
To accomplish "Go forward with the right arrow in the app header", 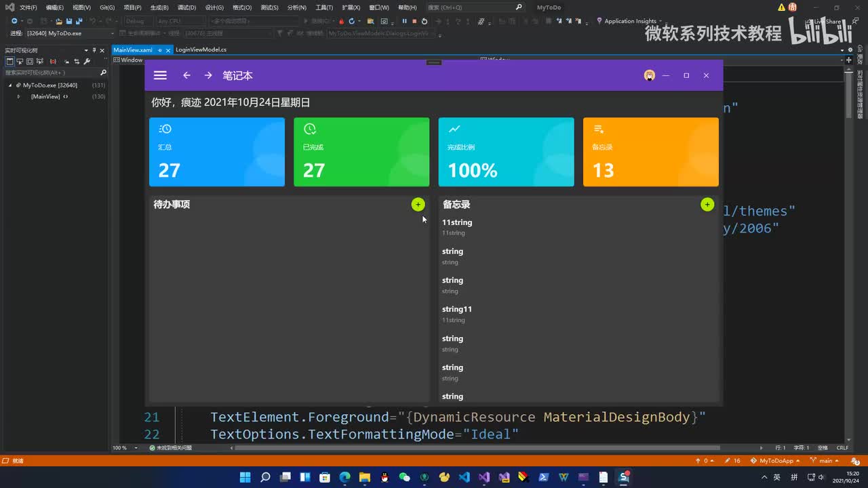I will tap(208, 75).
